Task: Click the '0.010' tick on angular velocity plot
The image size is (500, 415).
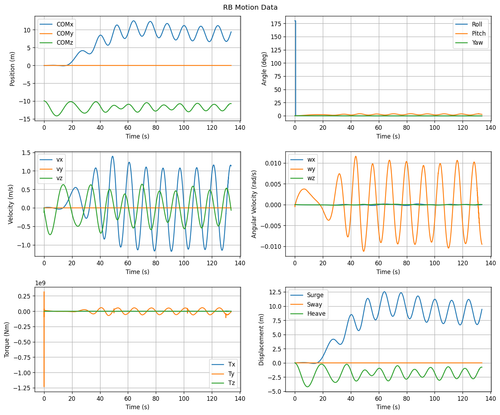Action: coord(273,163)
